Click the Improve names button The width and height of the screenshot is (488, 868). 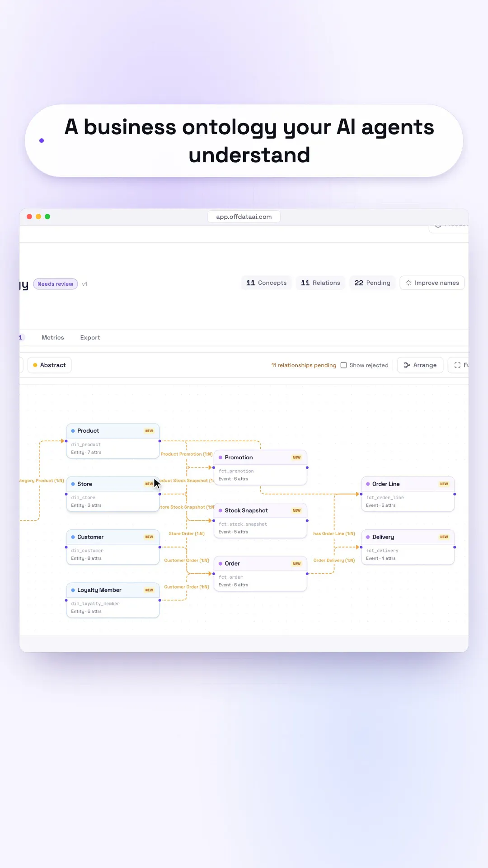click(432, 283)
